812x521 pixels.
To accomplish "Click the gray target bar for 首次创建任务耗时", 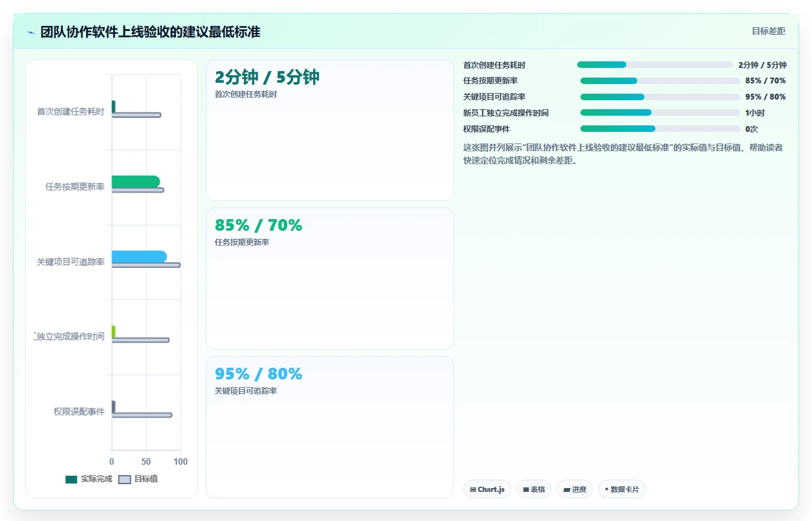I will click(x=137, y=115).
